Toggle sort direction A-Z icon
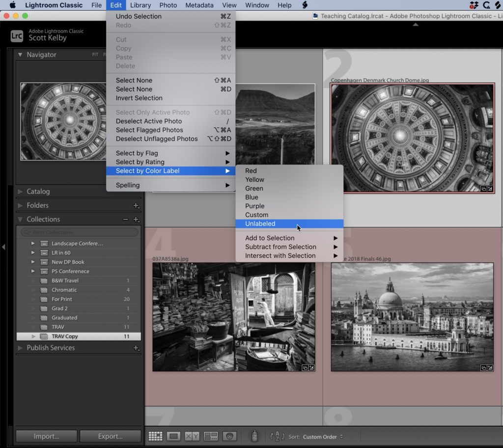Screen dimensions: 503x448 [x=277, y=436]
